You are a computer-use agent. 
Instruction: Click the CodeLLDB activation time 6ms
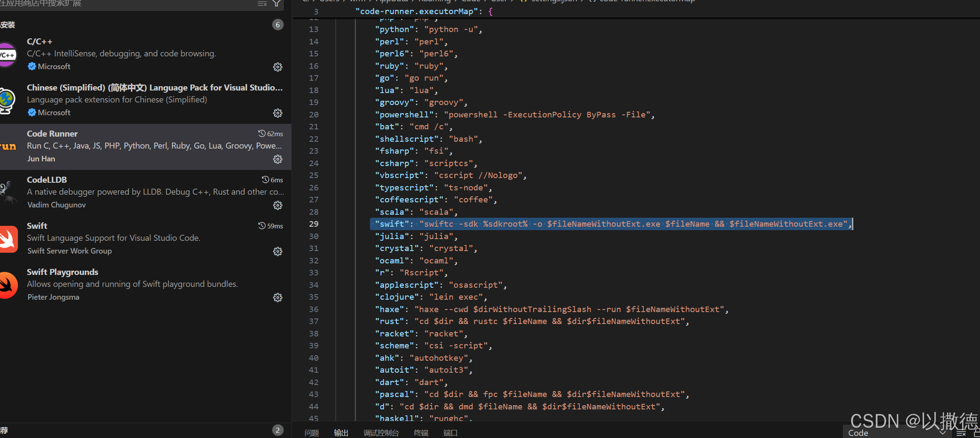pyautogui.click(x=272, y=180)
